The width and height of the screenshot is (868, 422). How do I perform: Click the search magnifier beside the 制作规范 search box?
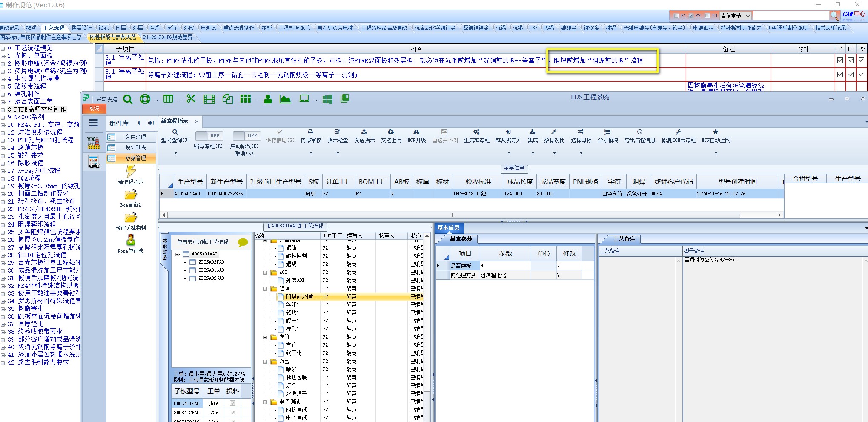835,16
